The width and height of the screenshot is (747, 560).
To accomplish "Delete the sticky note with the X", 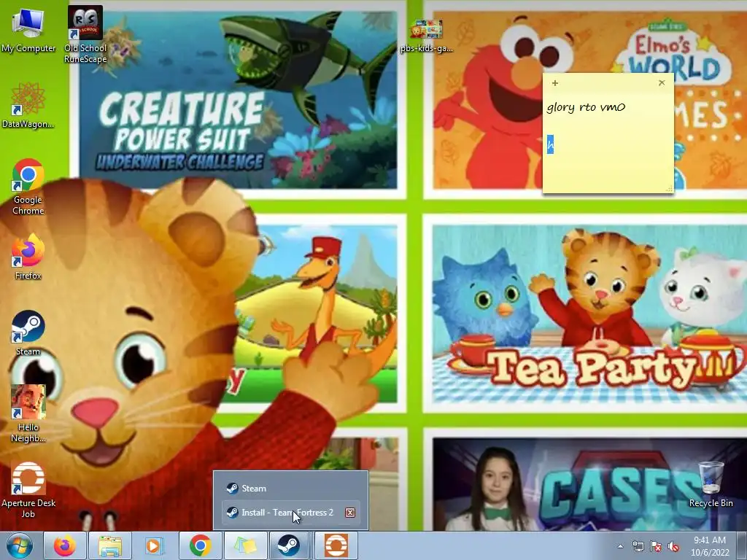I will pyautogui.click(x=662, y=83).
